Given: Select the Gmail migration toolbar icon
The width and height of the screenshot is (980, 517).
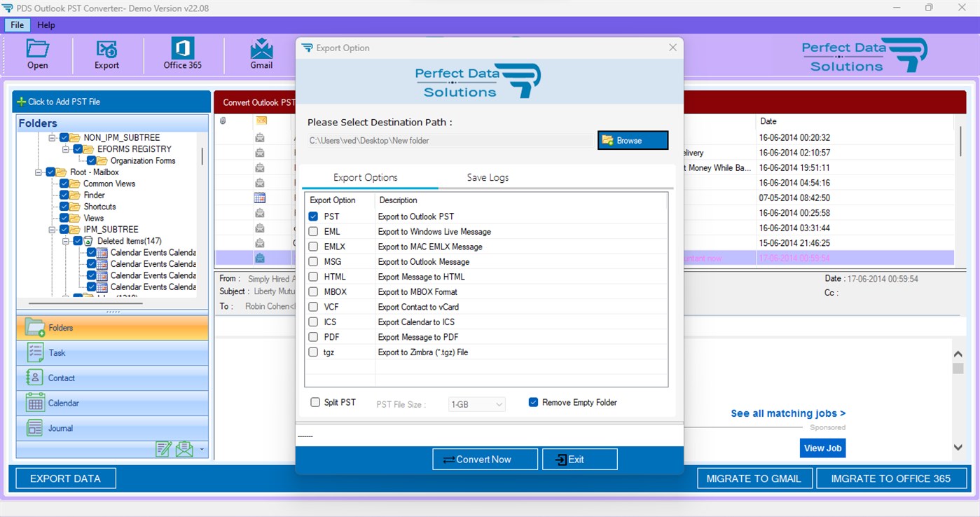Looking at the screenshot, I should pos(261,55).
